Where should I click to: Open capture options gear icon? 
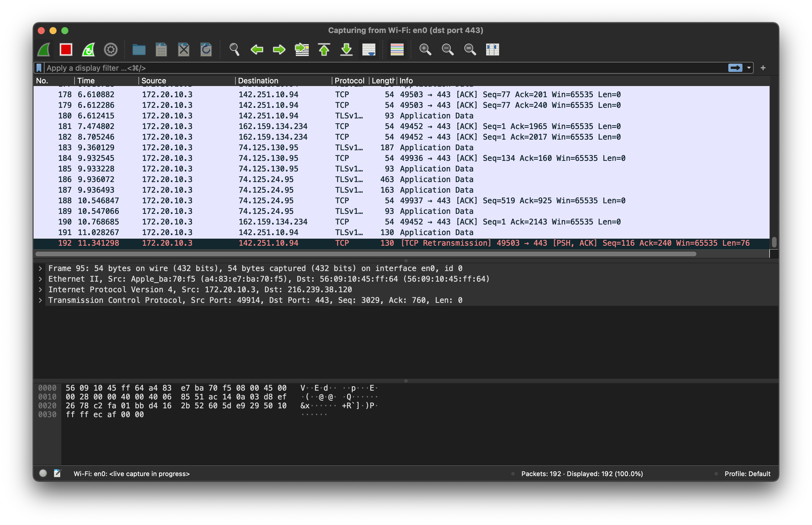[110, 50]
